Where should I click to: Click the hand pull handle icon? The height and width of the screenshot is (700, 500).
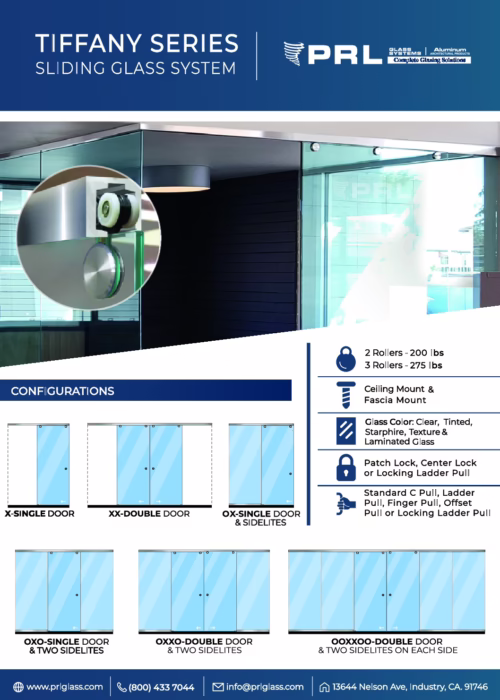point(345,504)
